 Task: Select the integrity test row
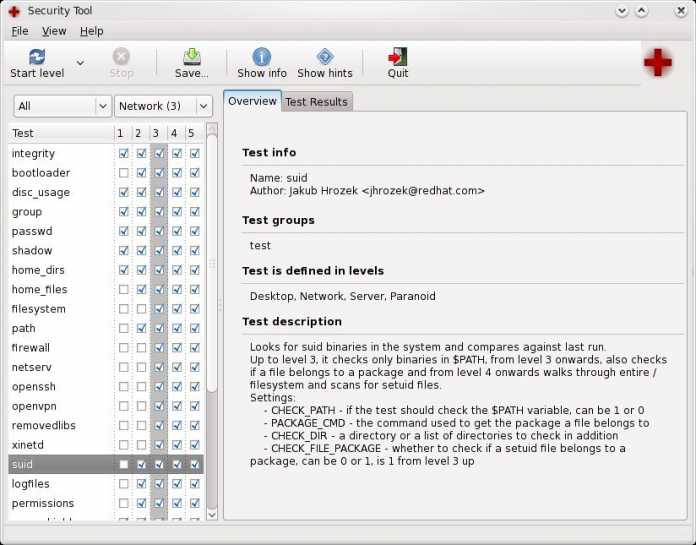[106, 153]
